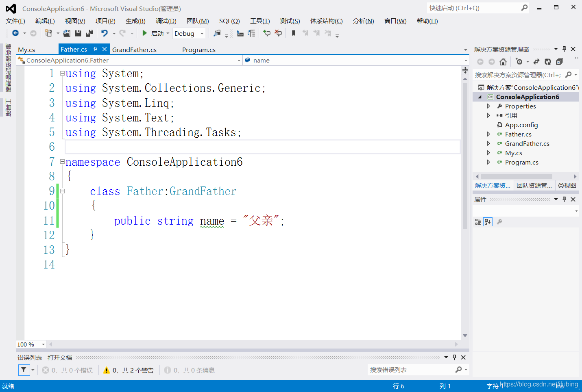The image size is (582, 392).
Task: Toggle a bookmark on the current line
Action: click(x=294, y=33)
